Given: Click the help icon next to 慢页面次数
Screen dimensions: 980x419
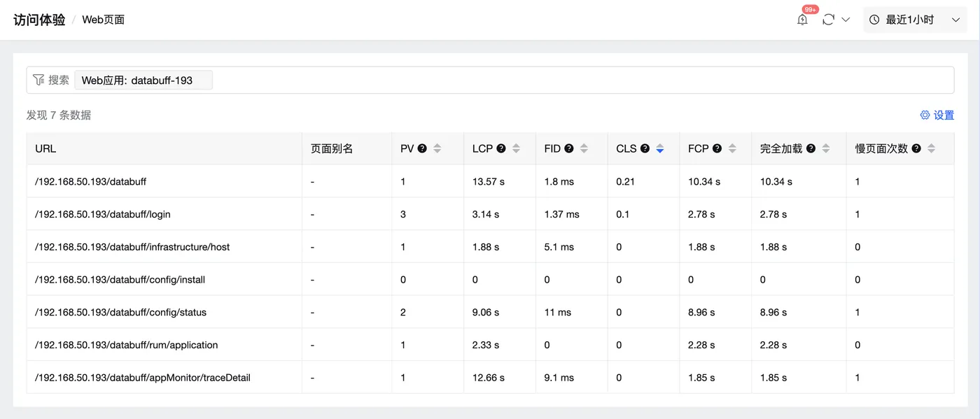Looking at the screenshot, I should pos(916,148).
